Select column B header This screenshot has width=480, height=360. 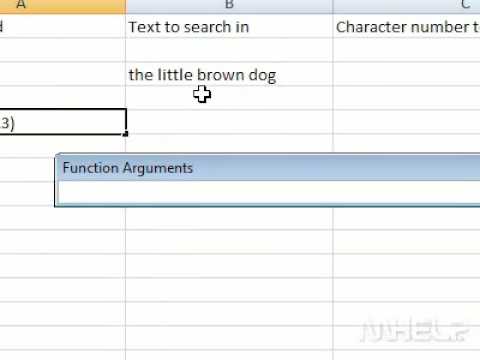click(x=229, y=6)
